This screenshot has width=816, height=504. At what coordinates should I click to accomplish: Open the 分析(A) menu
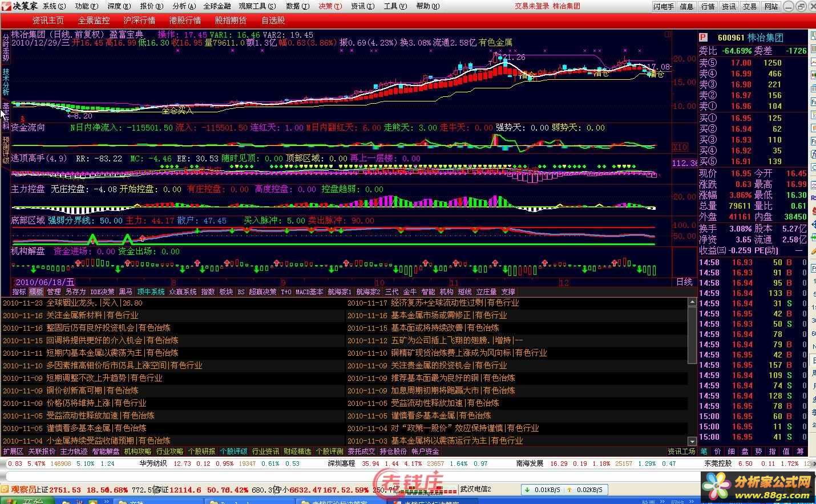pos(184,6)
